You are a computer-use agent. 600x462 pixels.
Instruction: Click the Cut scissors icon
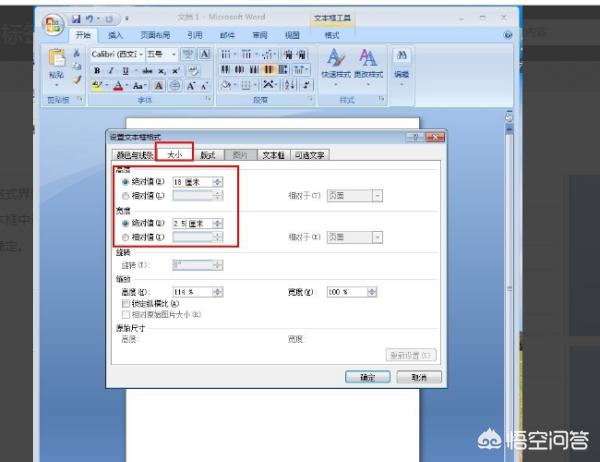point(77,52)
